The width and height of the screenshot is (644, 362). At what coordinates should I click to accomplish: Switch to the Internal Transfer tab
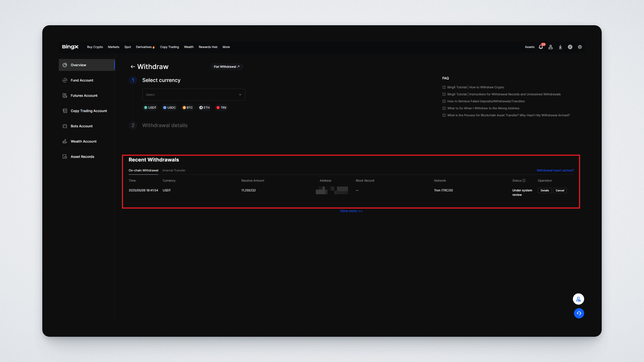pyautogui.click(x=174, y=171)
